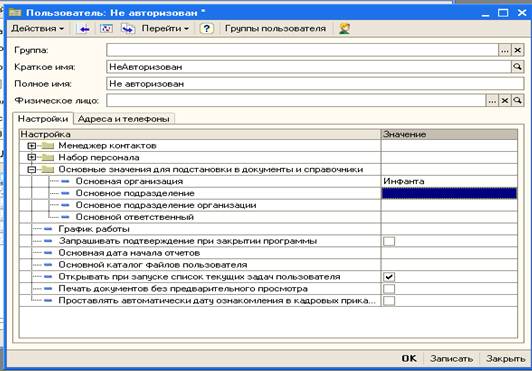Click the toolbar icon left of Перейти

click(128, 29)
